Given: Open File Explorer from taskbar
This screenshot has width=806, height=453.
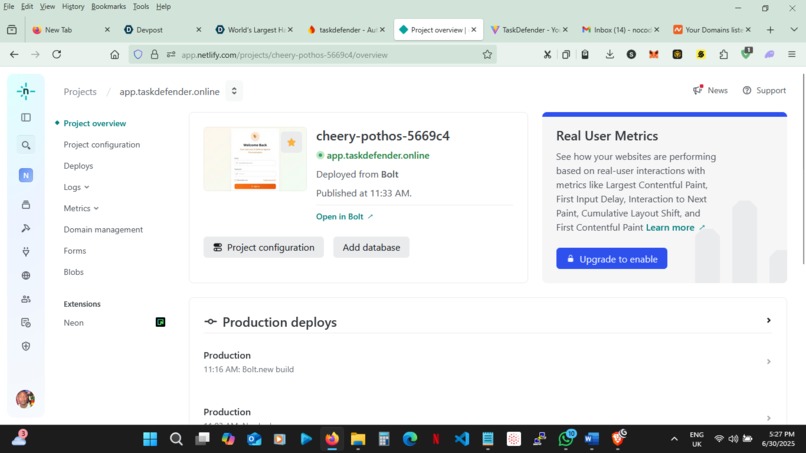Looking at the screenshot, I should coord(358,439).
